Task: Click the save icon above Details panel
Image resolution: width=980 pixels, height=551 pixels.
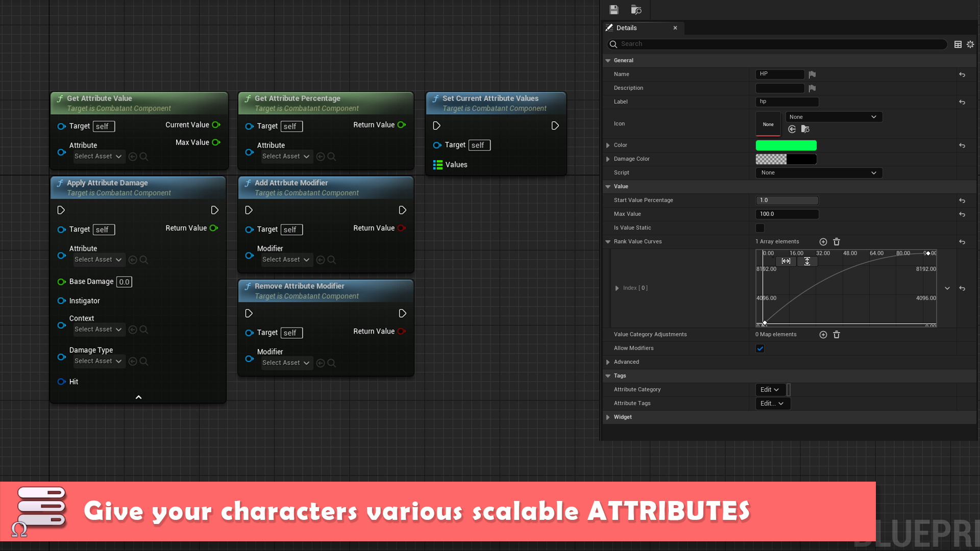Action: coord(614,10)
